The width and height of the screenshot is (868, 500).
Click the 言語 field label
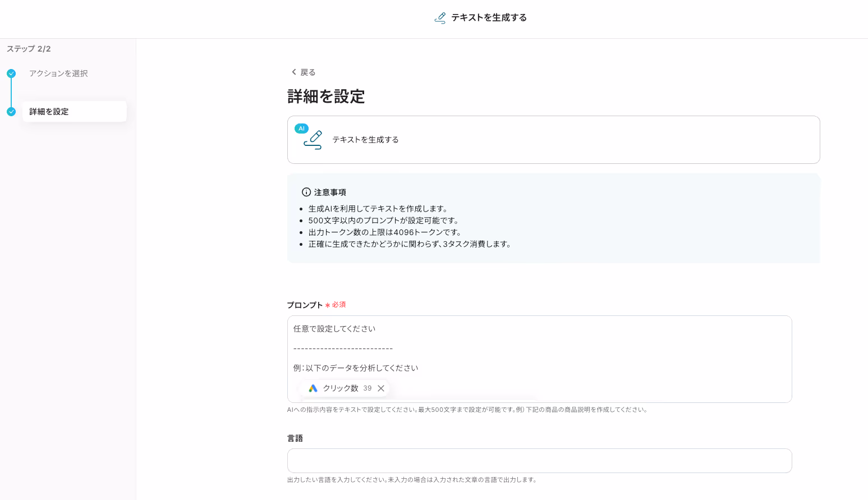coord(295,438)
